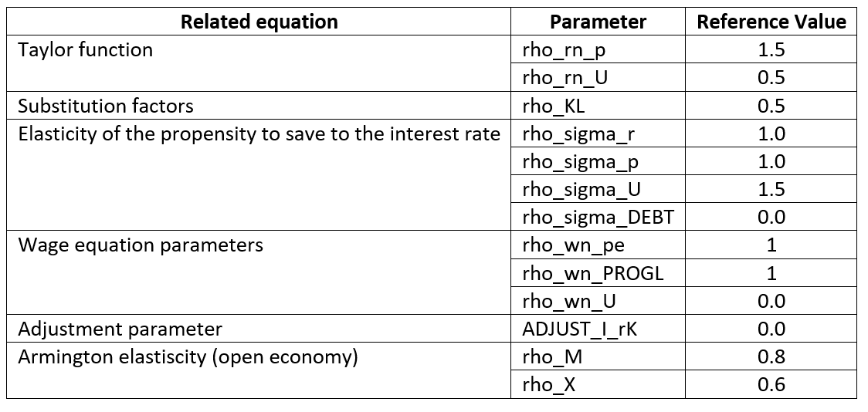This screenshot has width=868, height=412.
Task: Click the rho_KL parameter cell
Action: pos(598,106)
